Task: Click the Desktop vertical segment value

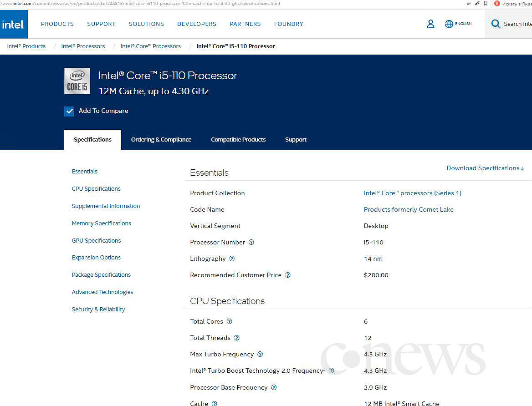Action: tap(376, 226)
